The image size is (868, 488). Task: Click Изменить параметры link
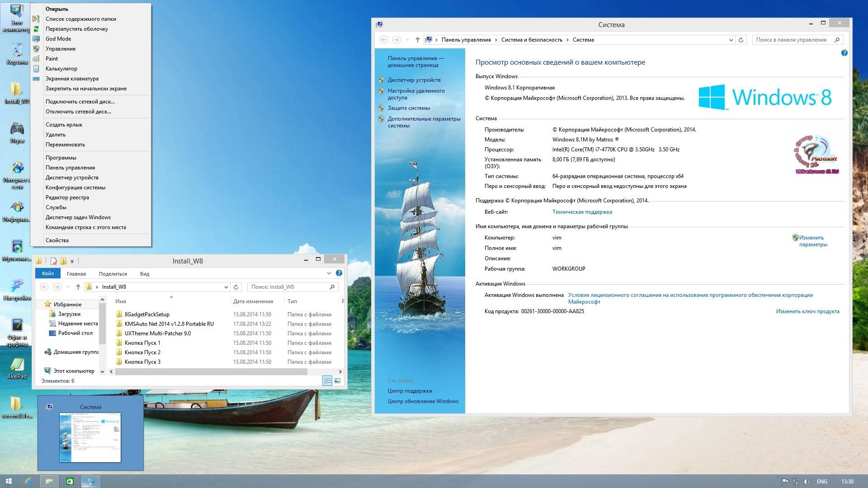coord(813,241)
